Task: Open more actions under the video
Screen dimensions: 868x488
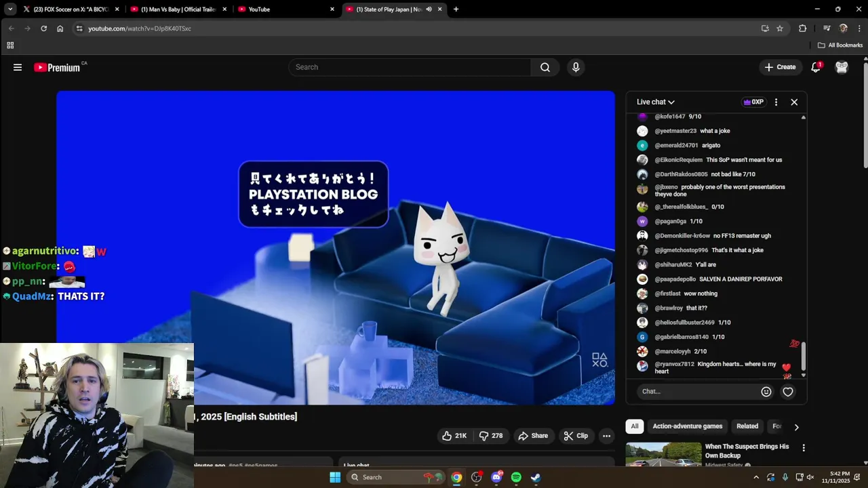Action: coord(607,436)
